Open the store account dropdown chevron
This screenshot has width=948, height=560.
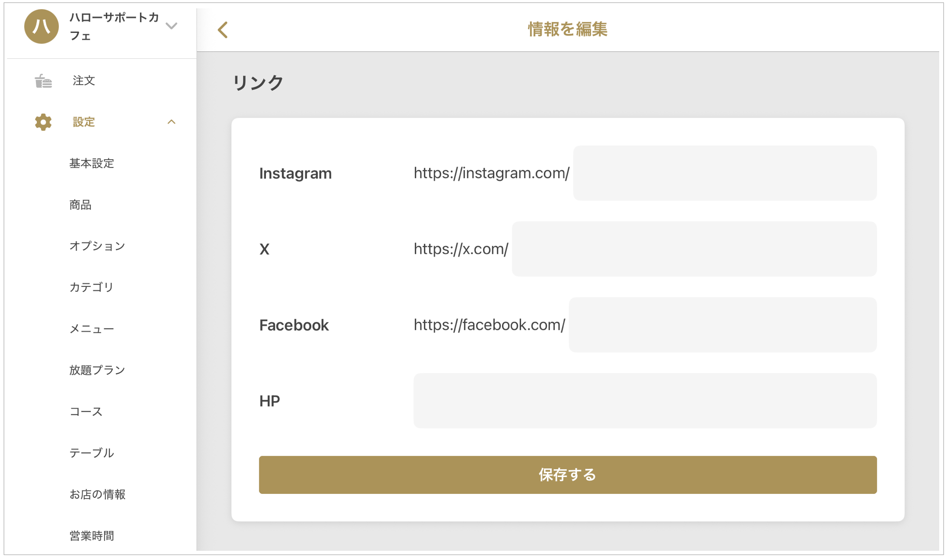171,26
